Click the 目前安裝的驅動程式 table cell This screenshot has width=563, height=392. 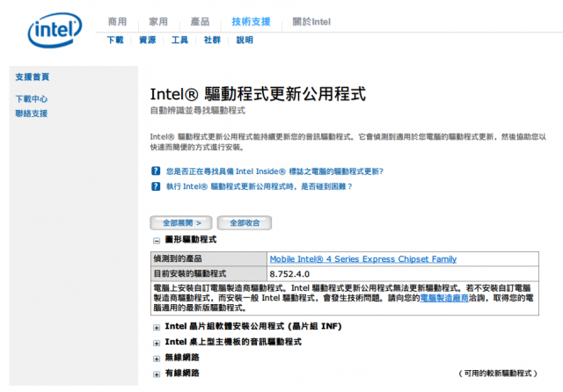(x=208, y=273)
